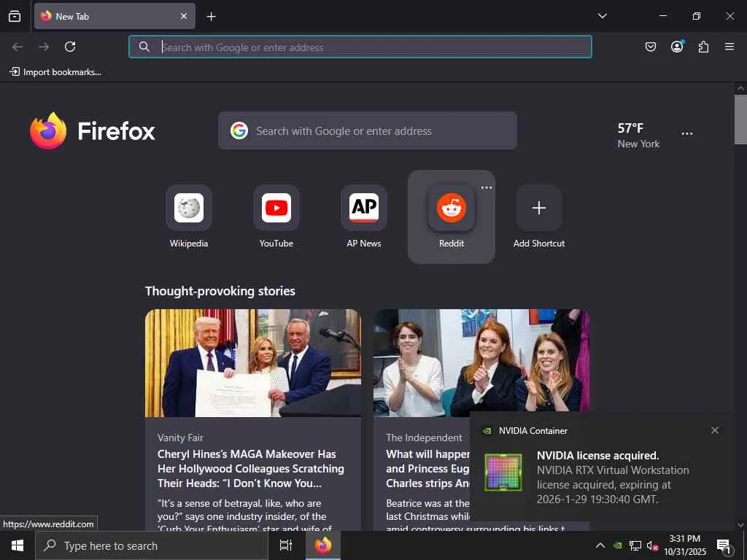Open the Cheryl Hines MAGA Makeover headline
The height and width of the screenshot is (560, 747).
251,469
